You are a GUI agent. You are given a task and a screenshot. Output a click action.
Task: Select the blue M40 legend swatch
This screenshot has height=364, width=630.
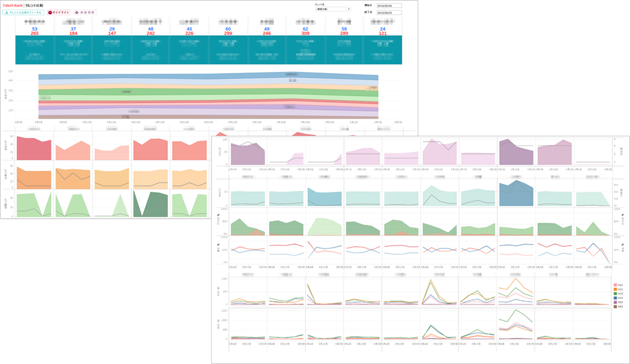tap(614, 298)
